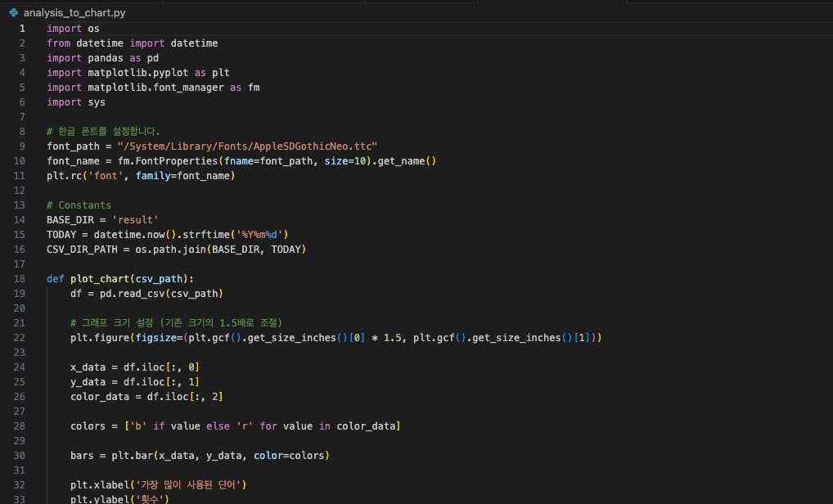This screenshot has width=833, height=504.
Task: Click 'from datetime import datetime' line
Action: (133, 43)
